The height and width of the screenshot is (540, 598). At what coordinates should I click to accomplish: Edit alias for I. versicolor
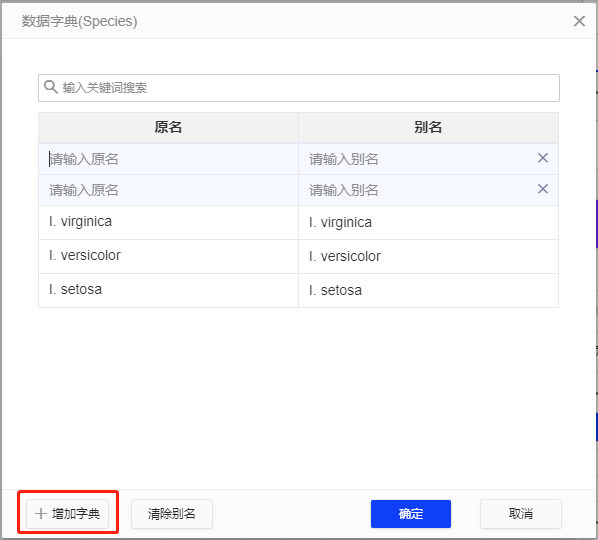428,256
